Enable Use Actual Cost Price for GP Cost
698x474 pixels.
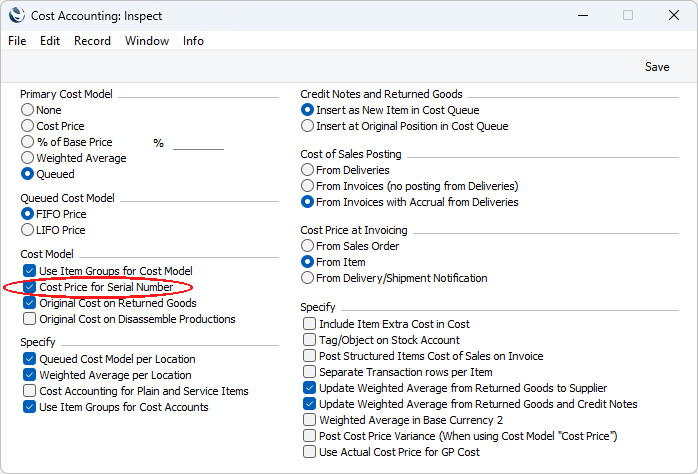click(x=309, y=452)
